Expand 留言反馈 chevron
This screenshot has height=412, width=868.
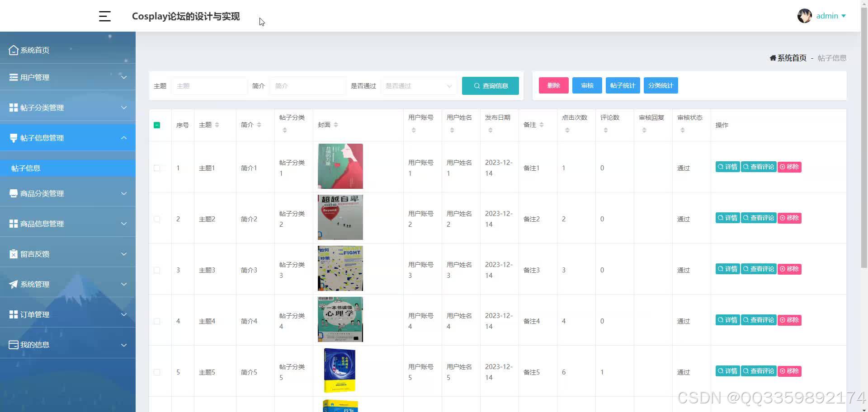[124, 254]
